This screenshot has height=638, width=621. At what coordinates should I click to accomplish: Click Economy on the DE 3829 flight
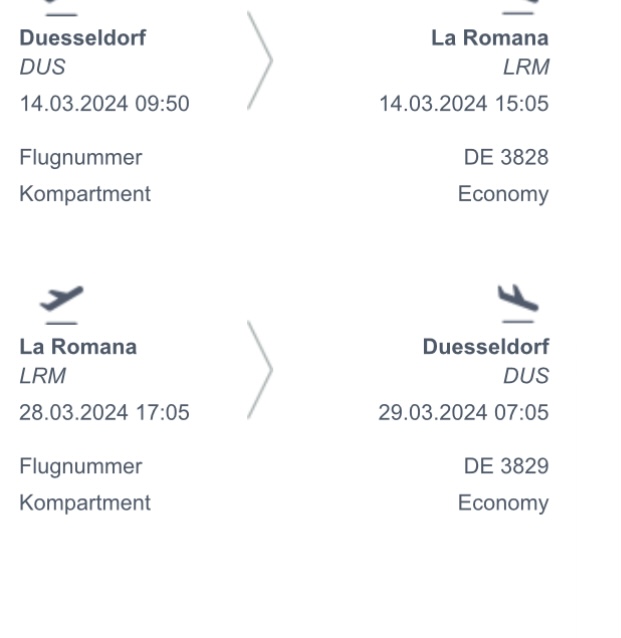pos(503,502)
